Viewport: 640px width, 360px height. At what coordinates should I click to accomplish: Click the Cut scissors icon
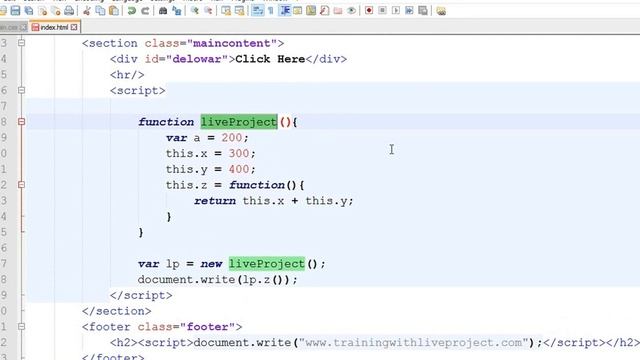tap(87, 11)
